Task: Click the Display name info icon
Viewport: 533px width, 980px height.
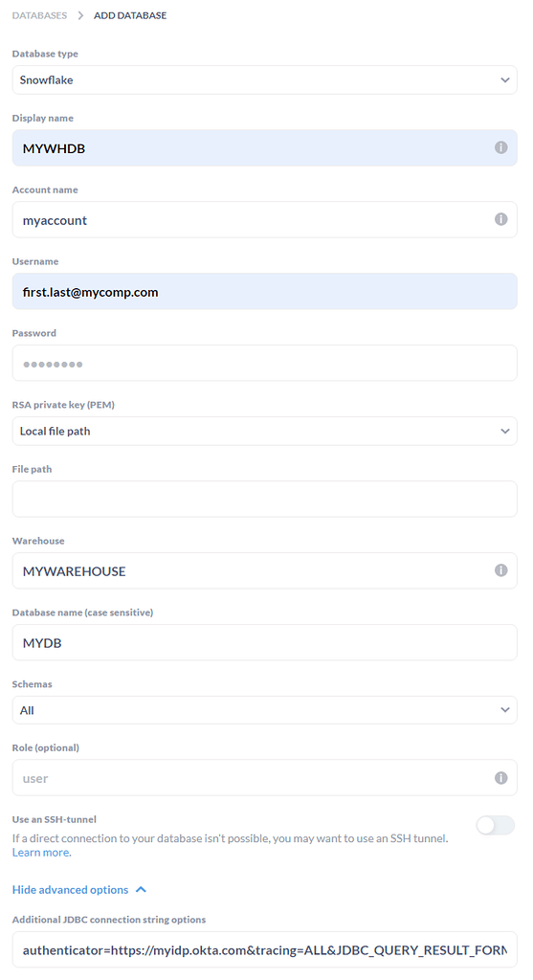Action: [x=500, y=147]
